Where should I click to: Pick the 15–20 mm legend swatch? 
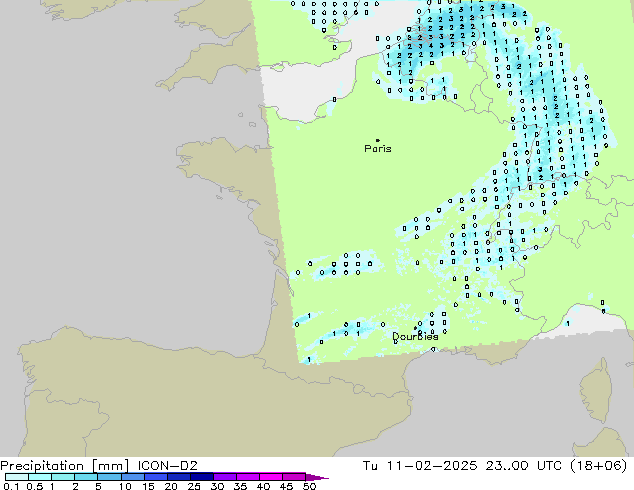155,477
